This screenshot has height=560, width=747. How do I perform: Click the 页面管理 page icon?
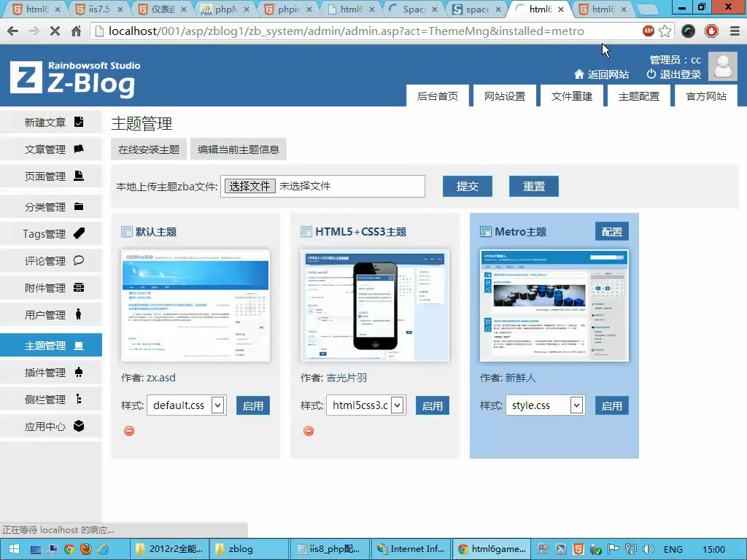tap(79, 176)
